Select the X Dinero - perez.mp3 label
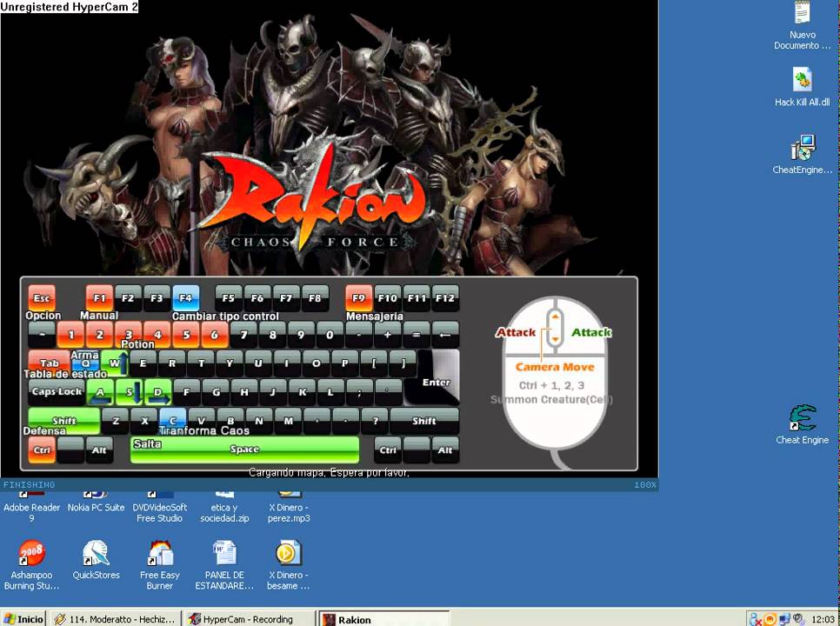Screen dimensions: 840x626 (289, 512)
